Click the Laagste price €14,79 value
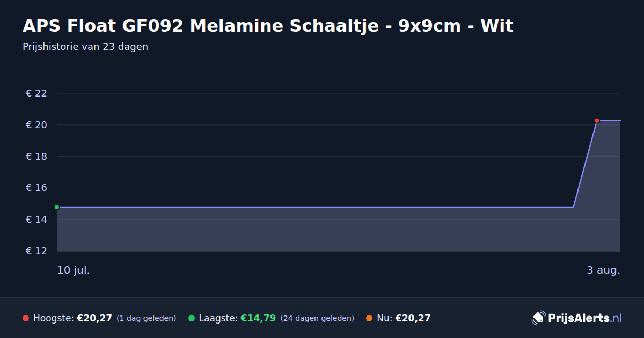644x338 pixels. pos(258,318)
